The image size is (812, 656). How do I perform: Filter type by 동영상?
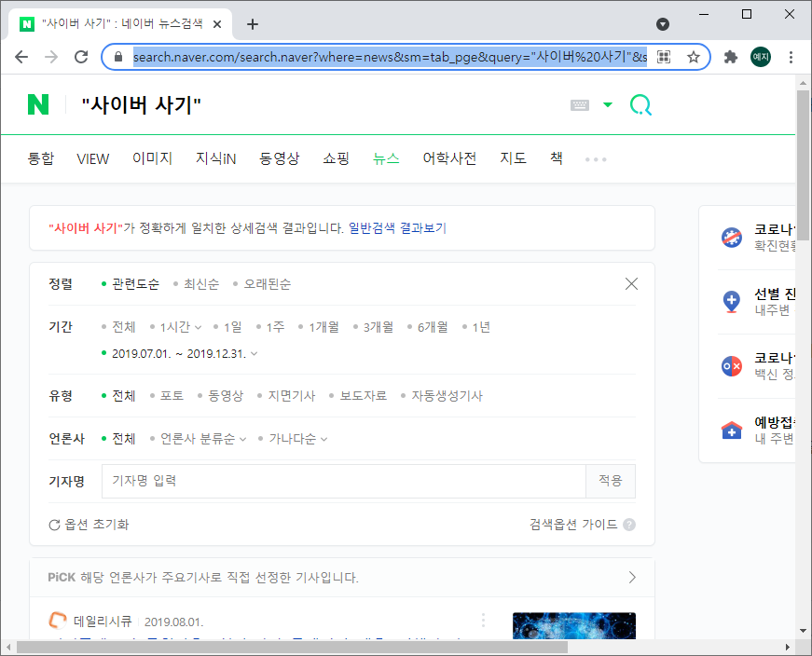226,396
